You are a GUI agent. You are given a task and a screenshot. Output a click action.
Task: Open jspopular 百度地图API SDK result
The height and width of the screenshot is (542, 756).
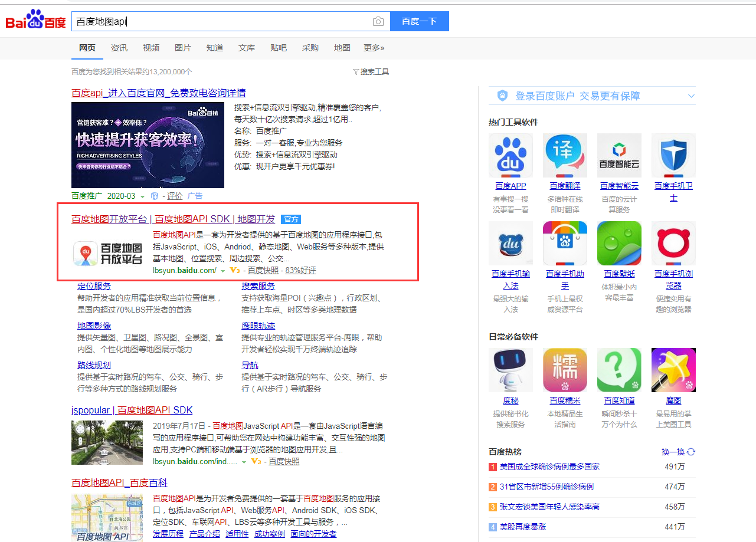click(x=132, y=410)
